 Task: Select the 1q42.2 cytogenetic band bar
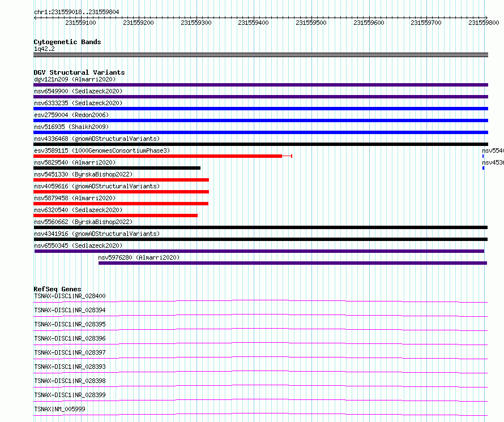(260, 55)
